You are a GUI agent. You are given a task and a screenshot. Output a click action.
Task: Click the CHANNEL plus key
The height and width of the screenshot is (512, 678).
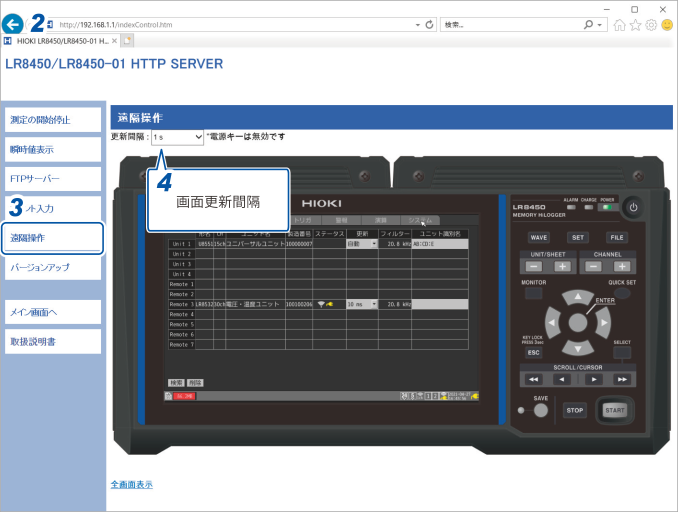(x=622, y=266)
